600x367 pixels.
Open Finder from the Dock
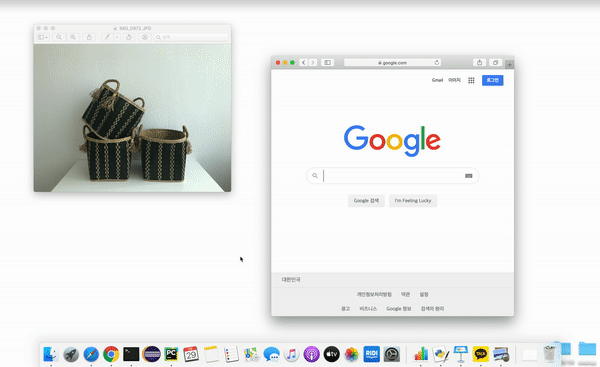pos(51,354)
